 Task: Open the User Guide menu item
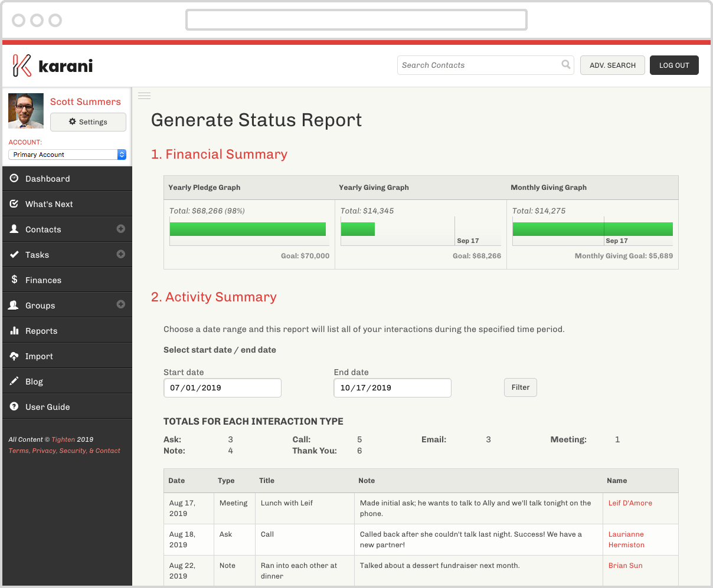(x=47, y=407)
